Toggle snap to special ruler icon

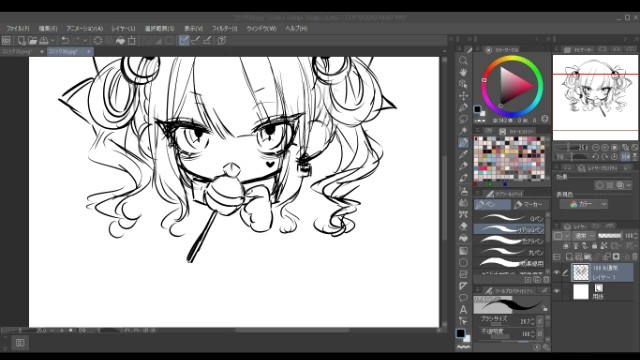point(196,40)
